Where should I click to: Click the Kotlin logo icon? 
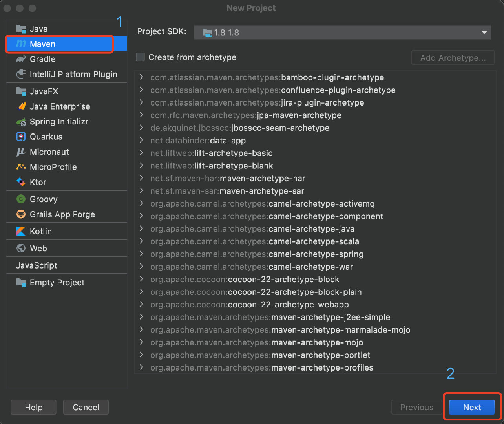[x=21, y=231]
